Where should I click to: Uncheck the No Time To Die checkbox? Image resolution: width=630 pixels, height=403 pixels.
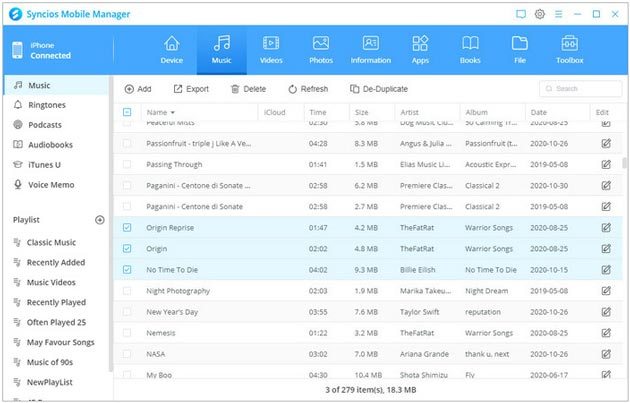click(x=127, y=270)
